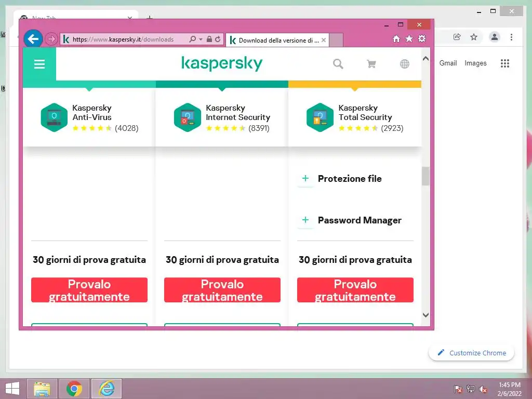Screen dimensions: 532x399
Task: Open the Windows Start button
Action: (x=12, y=389)
